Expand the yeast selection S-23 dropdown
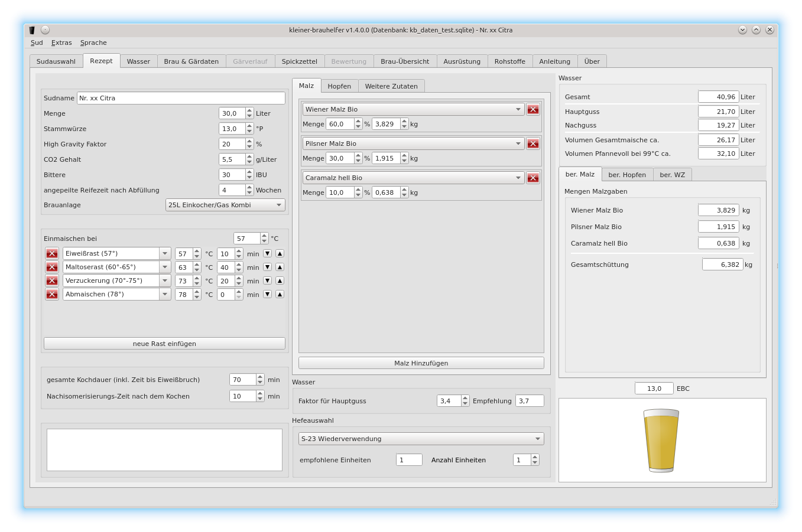Viewport: 802px width, 532px height. point(421,439)
